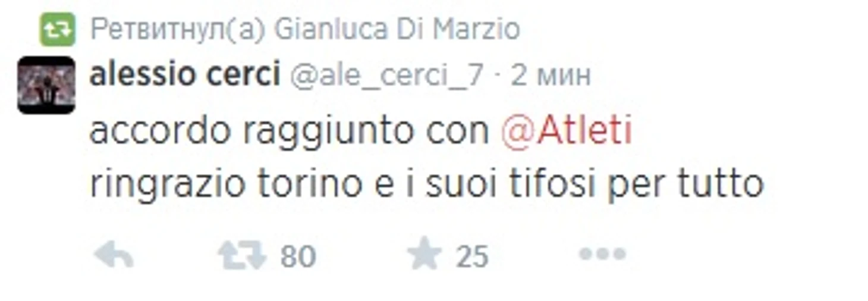View the 25 favorites count
This screenshot has width=868, height=301.
[x=472, y=257]
